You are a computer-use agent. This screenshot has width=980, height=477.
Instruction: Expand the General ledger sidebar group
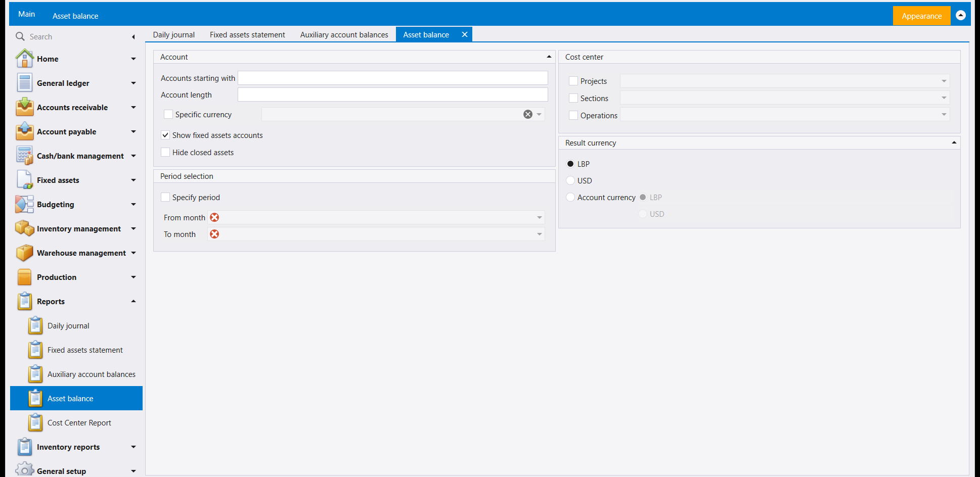coord(133,83)
